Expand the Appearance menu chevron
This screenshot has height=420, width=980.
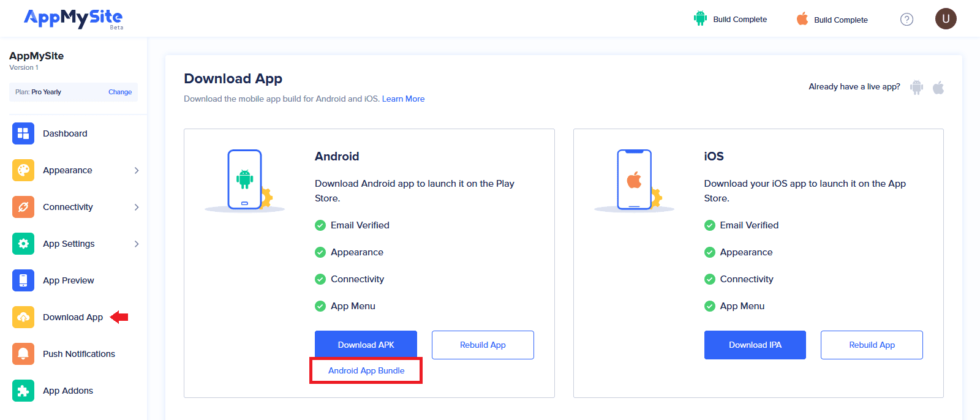click(137, 170)
